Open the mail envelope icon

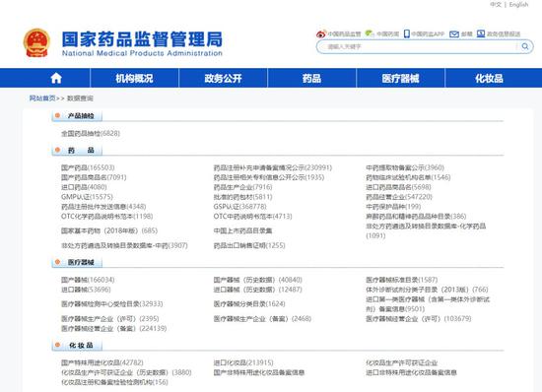454,33
